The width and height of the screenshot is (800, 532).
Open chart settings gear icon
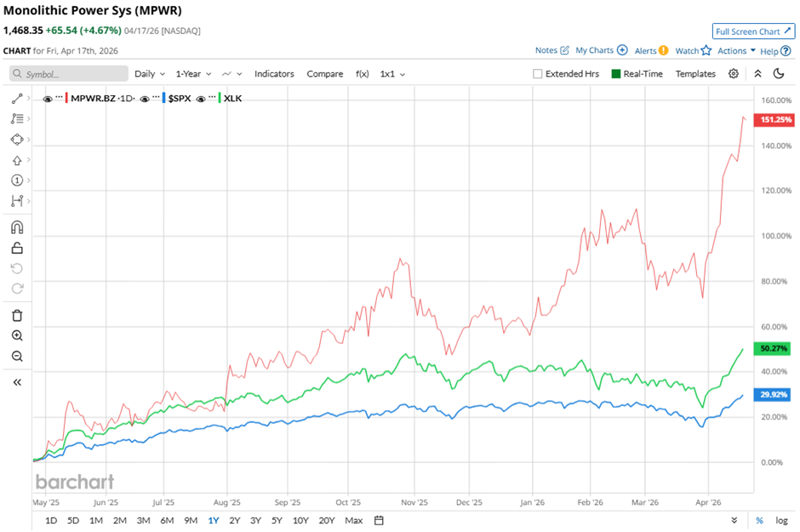coord(733,73)
